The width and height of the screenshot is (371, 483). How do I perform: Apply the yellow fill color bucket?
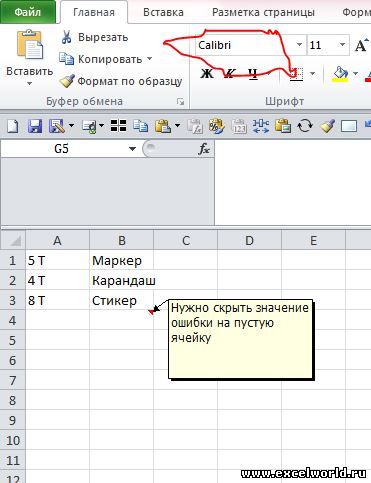click(x=340, y=73)
